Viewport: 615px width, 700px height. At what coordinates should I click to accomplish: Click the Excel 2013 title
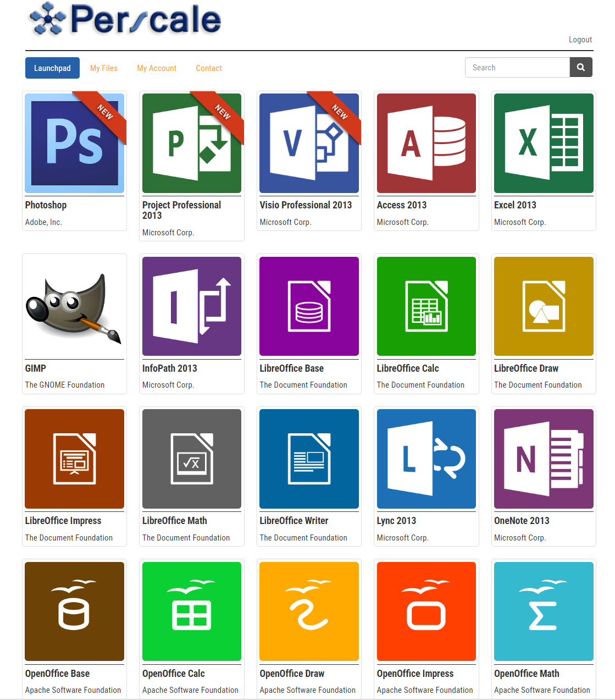click(515, 205)
